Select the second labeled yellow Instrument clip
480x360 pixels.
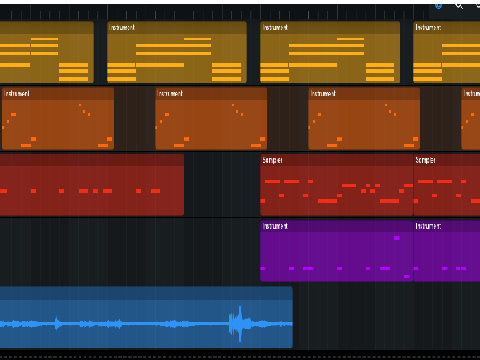(330, 52)
